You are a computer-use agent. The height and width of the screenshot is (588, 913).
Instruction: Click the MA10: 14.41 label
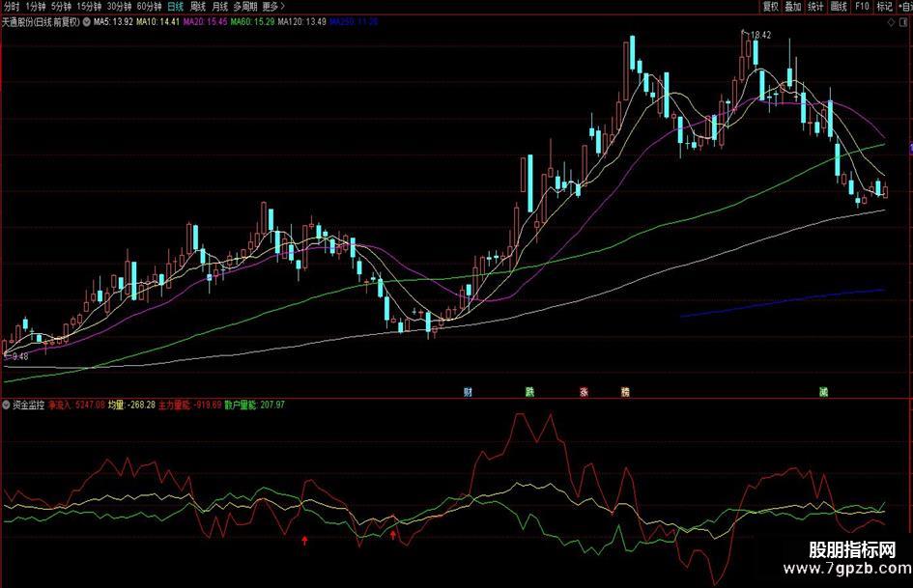[x=157, y=22]
